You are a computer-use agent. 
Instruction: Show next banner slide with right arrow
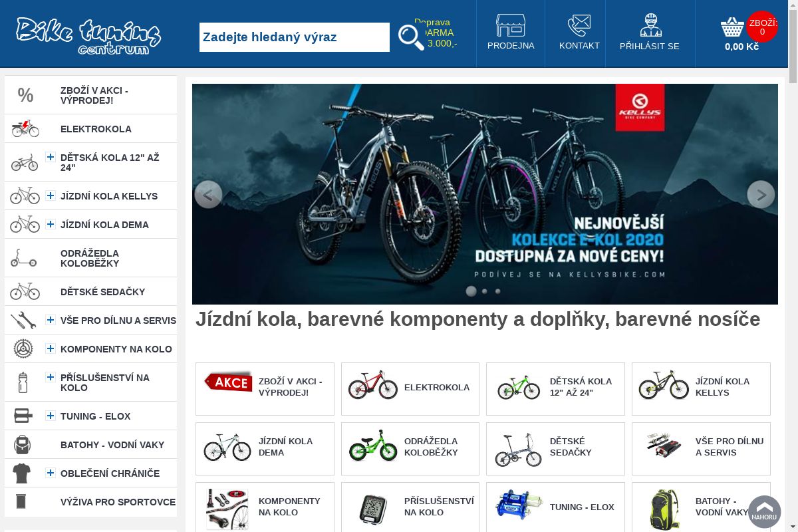pos(761,194)
